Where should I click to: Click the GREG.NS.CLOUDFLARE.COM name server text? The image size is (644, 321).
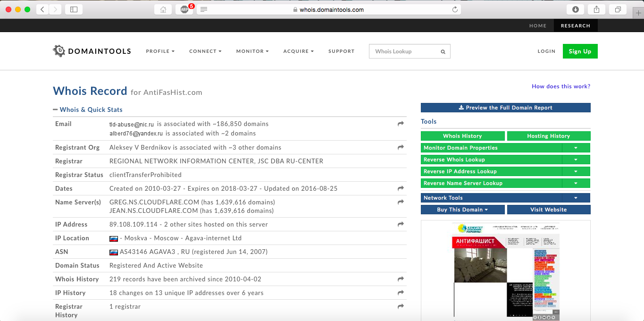coord(154,202)
